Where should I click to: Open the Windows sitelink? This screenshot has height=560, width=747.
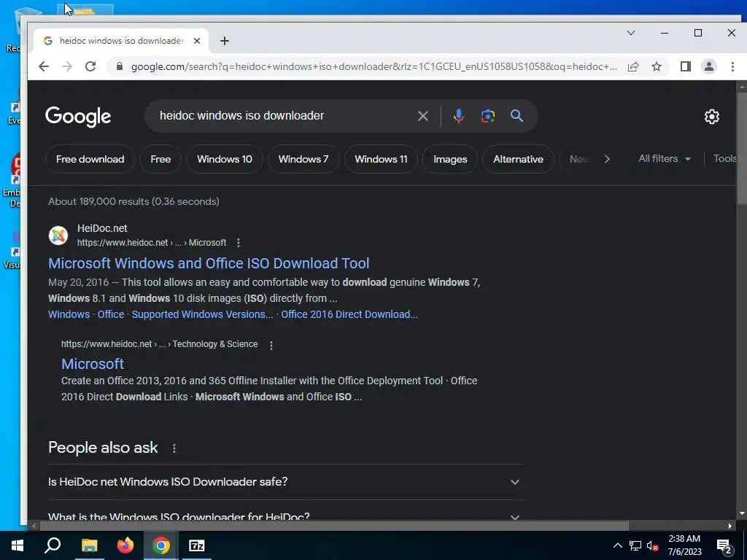point(69,314)
